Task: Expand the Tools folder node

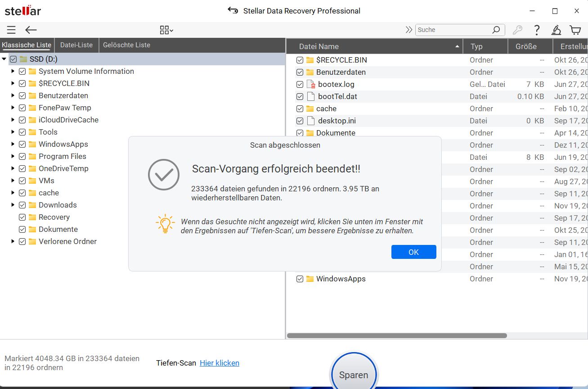Action: [13, 132]
